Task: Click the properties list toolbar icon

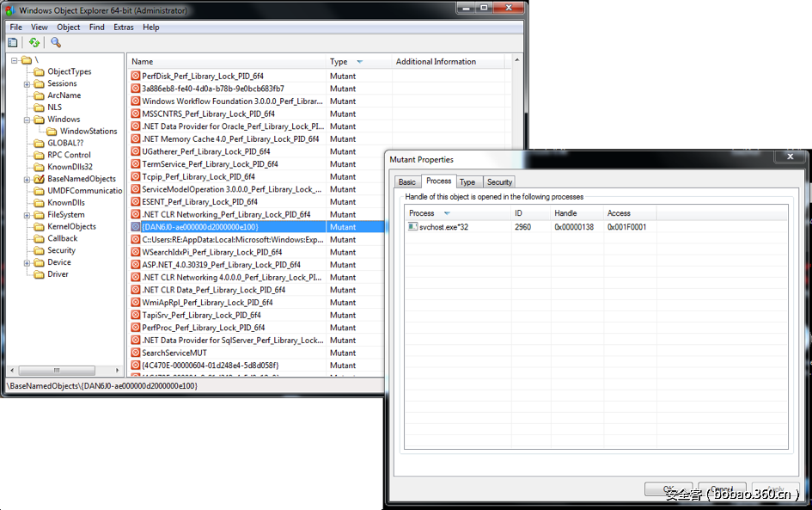Action: point(12,42)
